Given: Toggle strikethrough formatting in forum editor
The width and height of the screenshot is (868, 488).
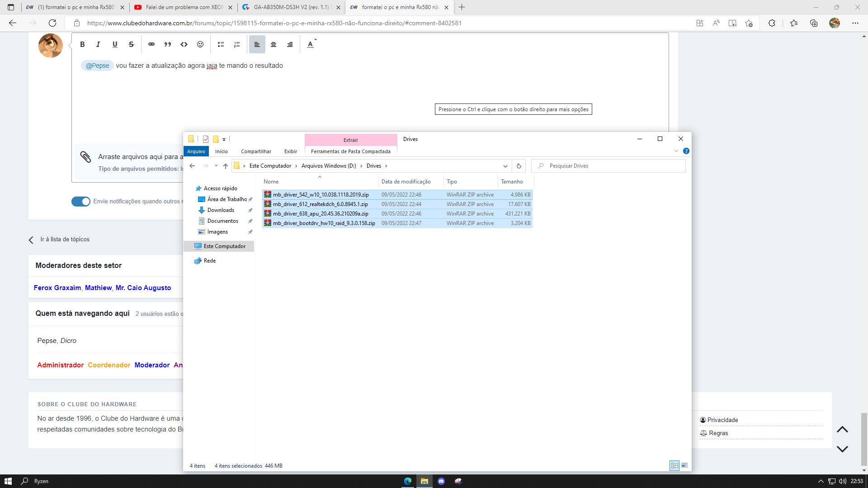Looking at the screenshot, I should point(131,44).
